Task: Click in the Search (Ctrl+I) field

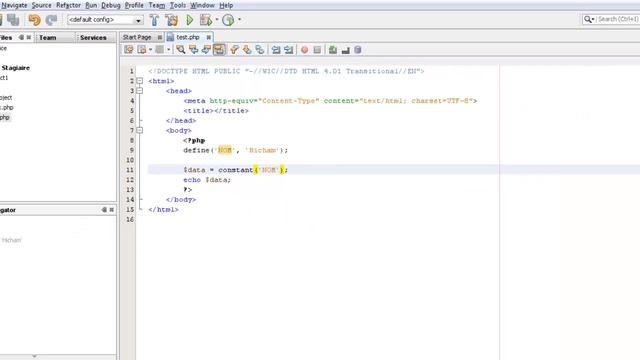Action: tap(618, 19)
